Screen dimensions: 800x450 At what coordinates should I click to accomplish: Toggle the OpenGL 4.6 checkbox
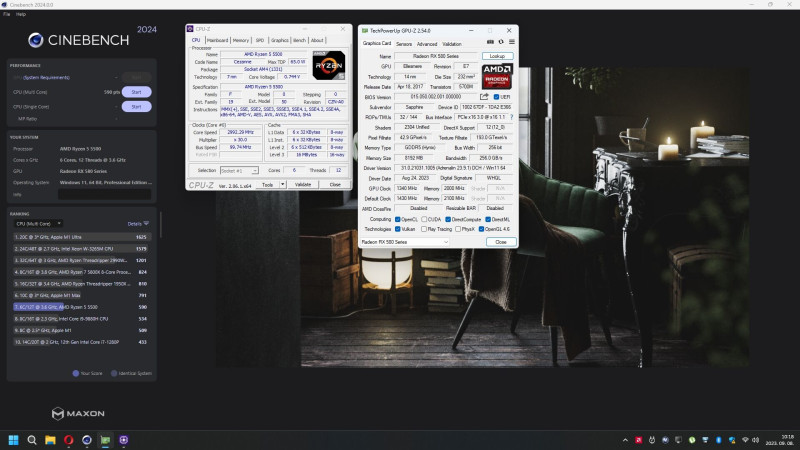click(481, 229)
